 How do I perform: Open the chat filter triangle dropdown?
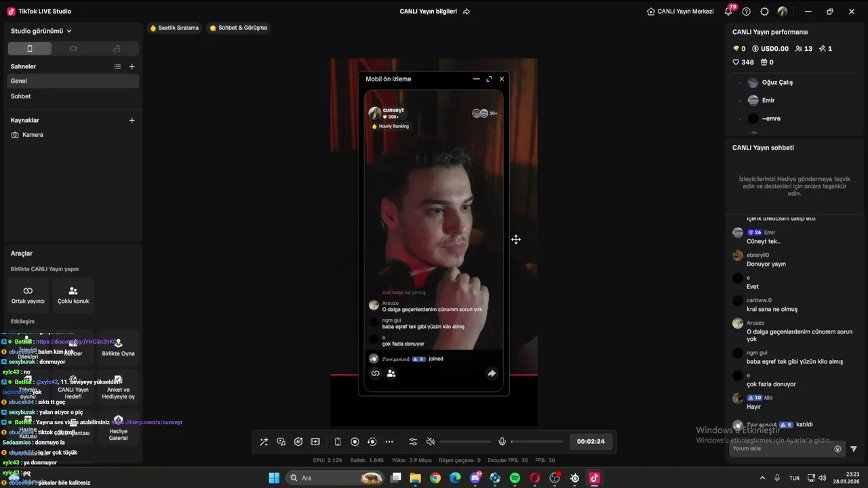pos(854,449)
